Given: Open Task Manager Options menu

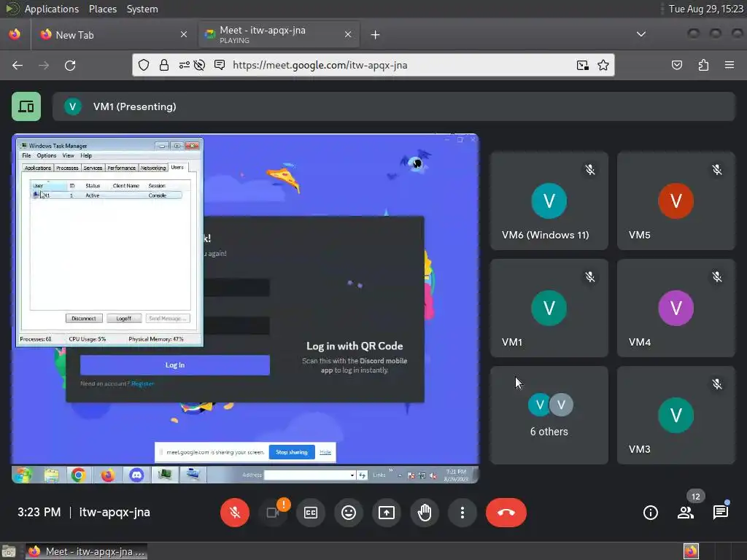Looking at the screenshot, I should pos(46,156).
